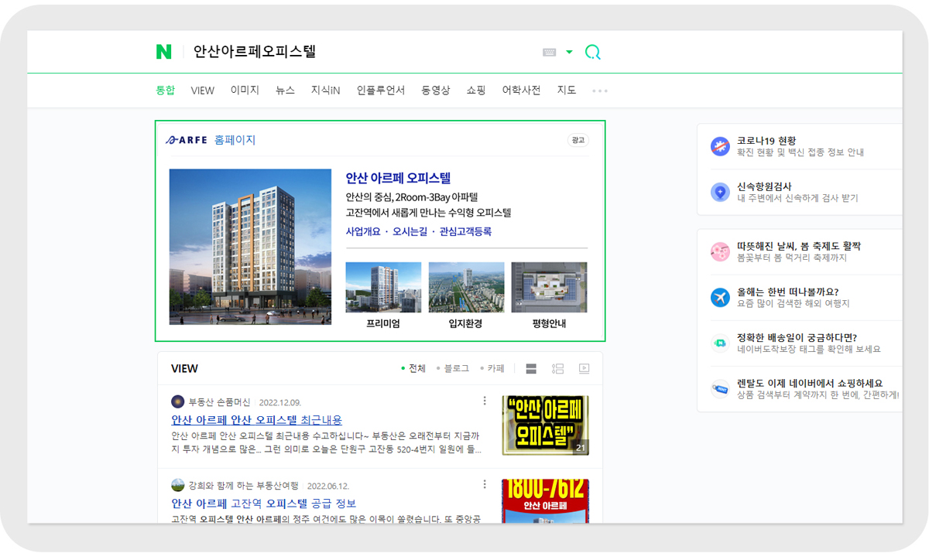
Task: Open the 프리미엄 thumbnail
Action: coord(383,287)
